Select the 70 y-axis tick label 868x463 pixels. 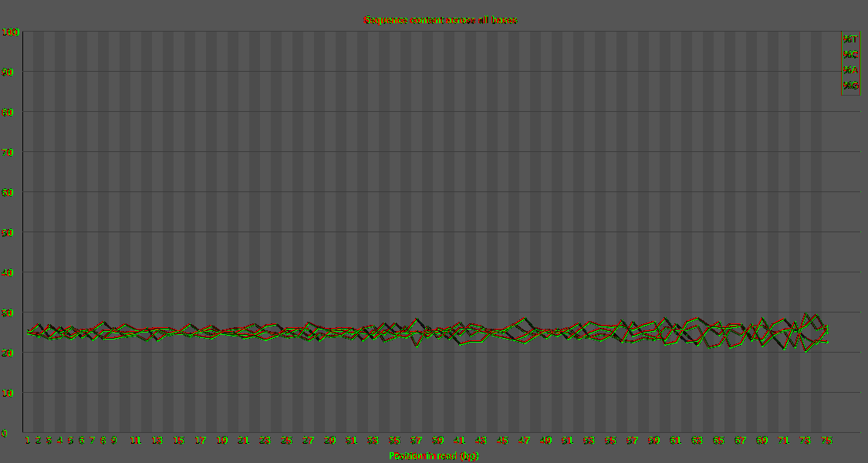coord(7,152)
